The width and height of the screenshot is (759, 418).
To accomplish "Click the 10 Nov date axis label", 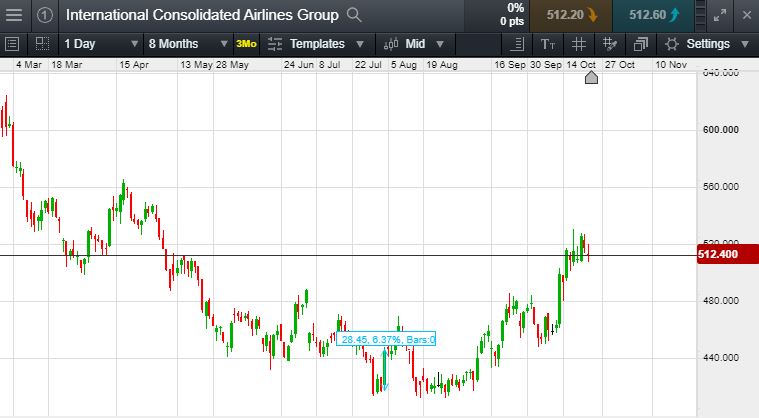I will [x=671, y=65].
